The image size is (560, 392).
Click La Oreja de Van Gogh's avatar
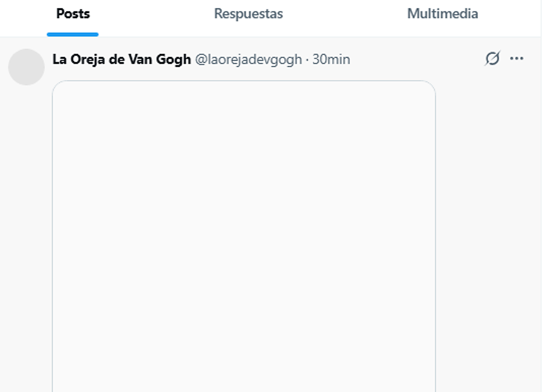(x=26, y=67)
